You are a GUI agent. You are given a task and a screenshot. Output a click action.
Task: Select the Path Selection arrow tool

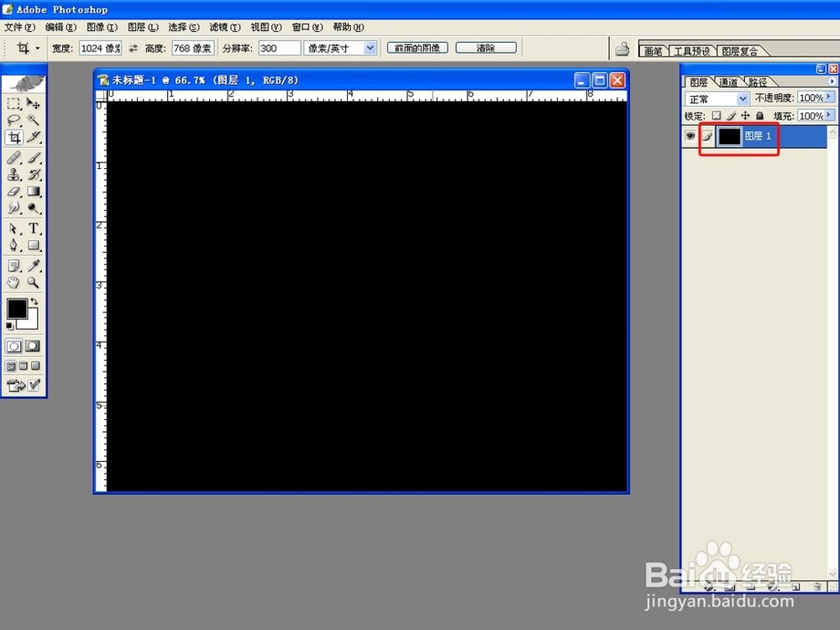coord(14,228)
